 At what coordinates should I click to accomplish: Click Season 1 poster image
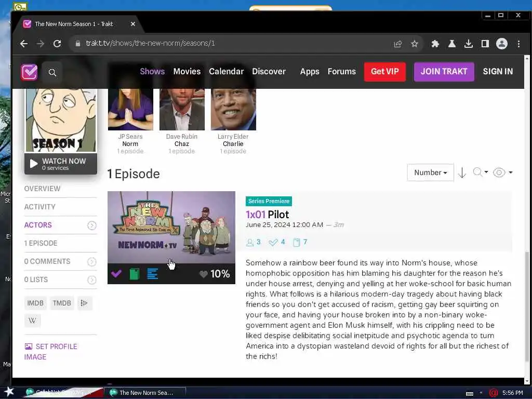61,120
